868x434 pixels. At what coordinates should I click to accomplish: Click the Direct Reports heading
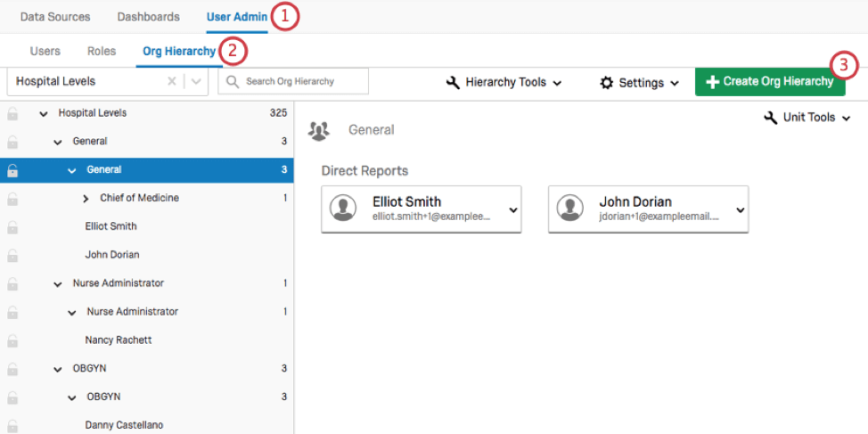pyautogui.click(x=364, y=170)
